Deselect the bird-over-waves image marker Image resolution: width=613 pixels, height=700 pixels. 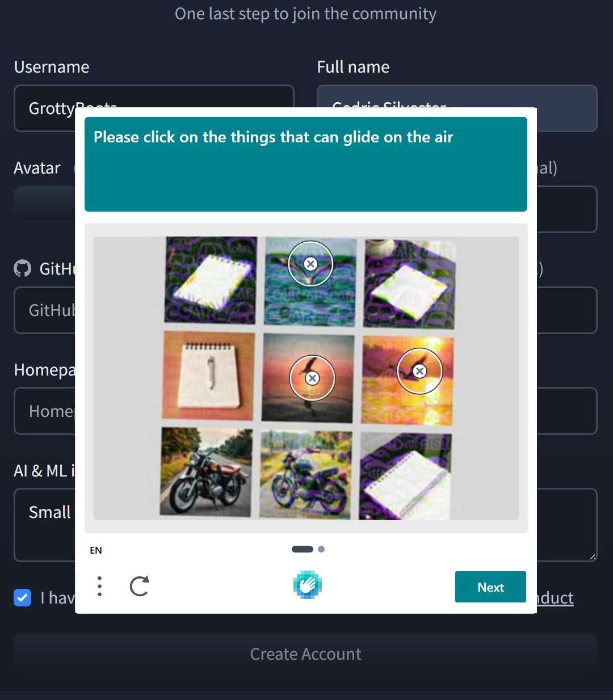pyautogui.click(x=310, y=264)
